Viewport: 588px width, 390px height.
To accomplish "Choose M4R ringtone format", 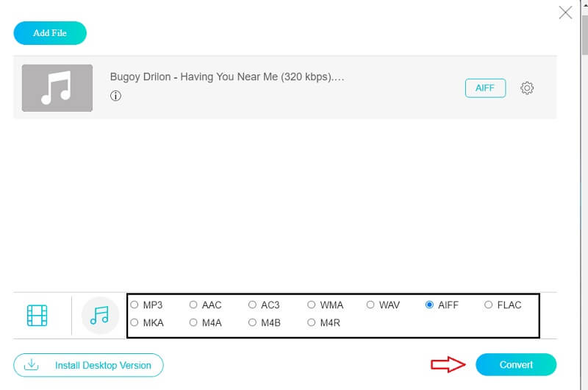I will point(312,322).
